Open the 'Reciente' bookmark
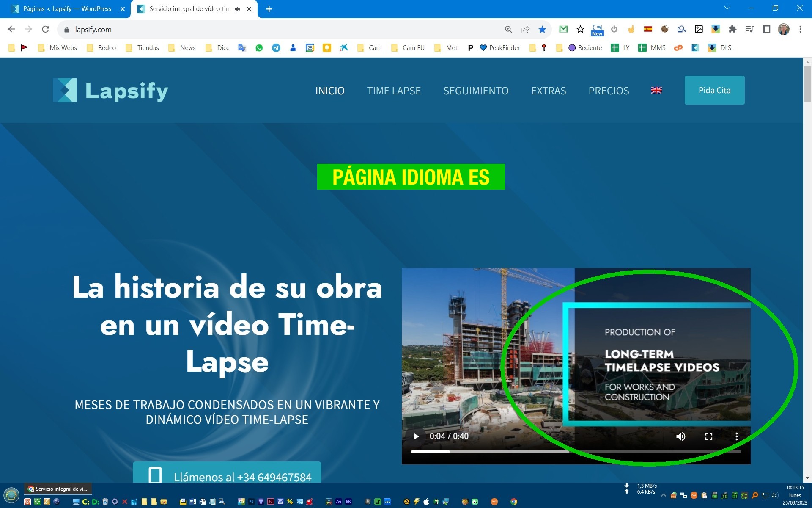This screenshot has height=508, width=812. click(x=585, y=48)
